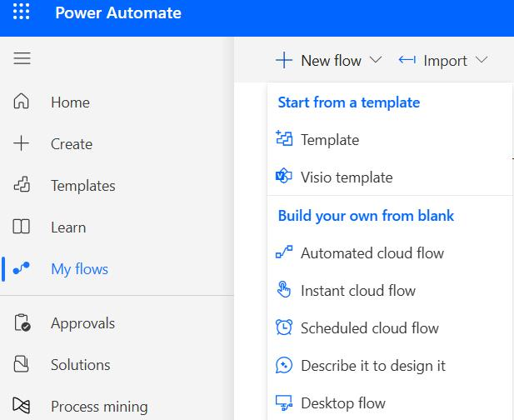Expand the New flow chevron
Screen dimensions: 514x420
point(376,60)
